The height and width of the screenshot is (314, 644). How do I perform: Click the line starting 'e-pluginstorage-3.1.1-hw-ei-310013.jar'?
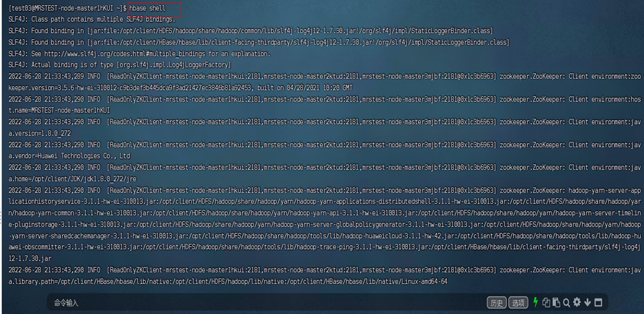pyautogui.click(x=325, y=224)
